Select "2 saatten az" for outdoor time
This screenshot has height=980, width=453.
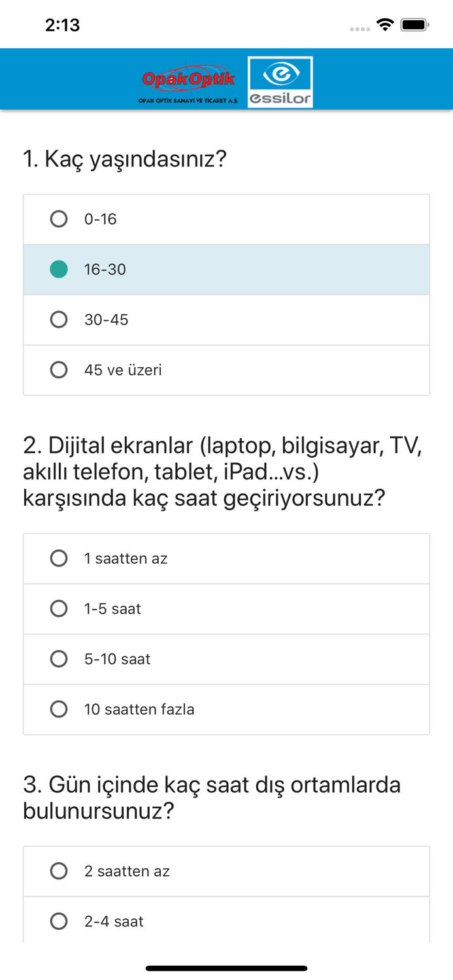pos(59,871)
